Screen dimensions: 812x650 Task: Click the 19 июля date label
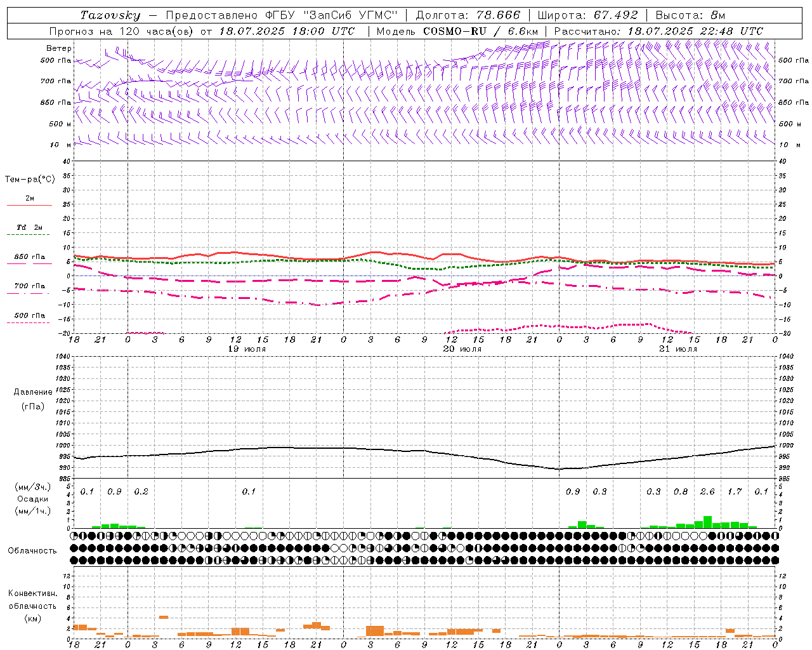[x=247, y=349]
